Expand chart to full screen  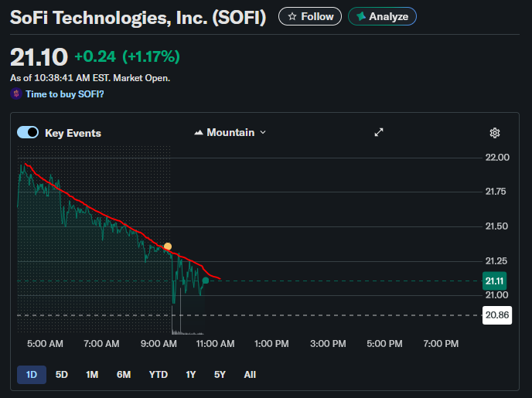click(x=379, y=132)
